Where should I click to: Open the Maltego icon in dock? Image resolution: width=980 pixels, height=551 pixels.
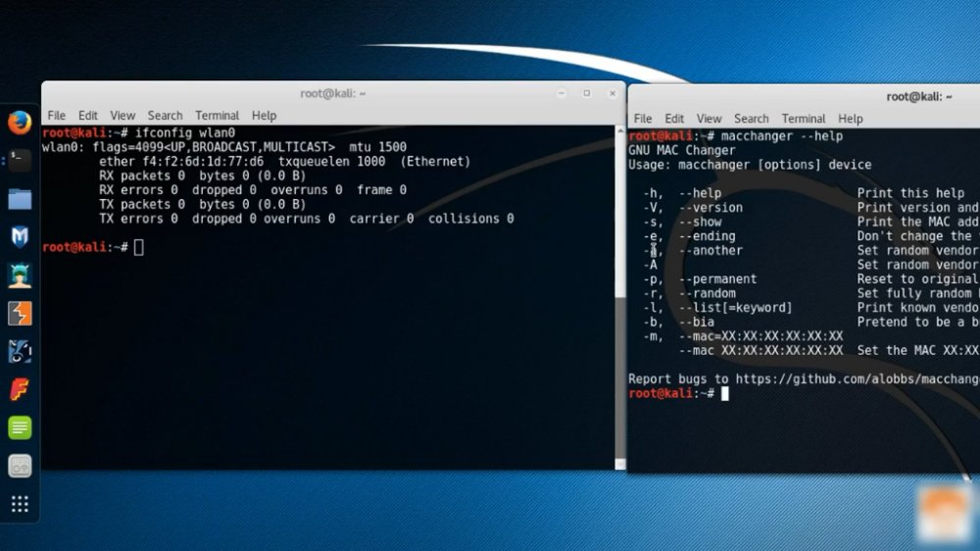pyautogui.click(x=20, y=352)
